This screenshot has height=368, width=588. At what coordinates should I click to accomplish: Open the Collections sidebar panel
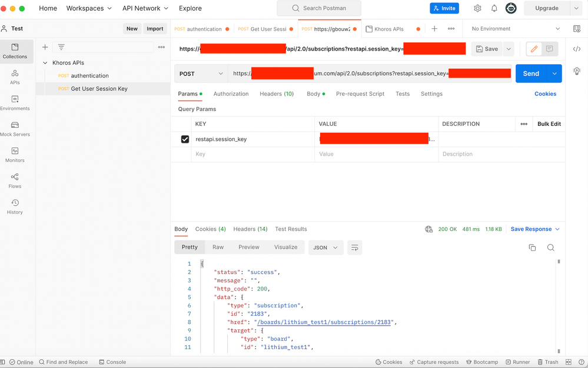[x=15, y=51]
